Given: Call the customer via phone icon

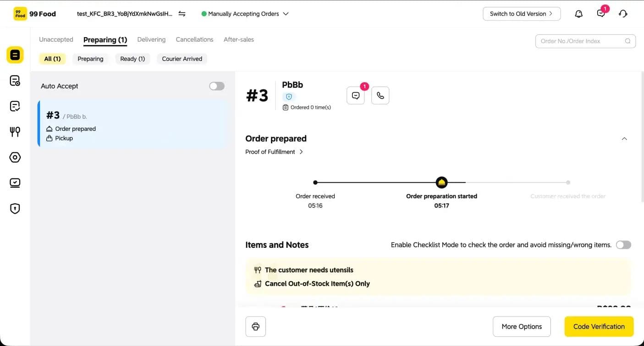Looking at the screenshot, I should point(380,95).
